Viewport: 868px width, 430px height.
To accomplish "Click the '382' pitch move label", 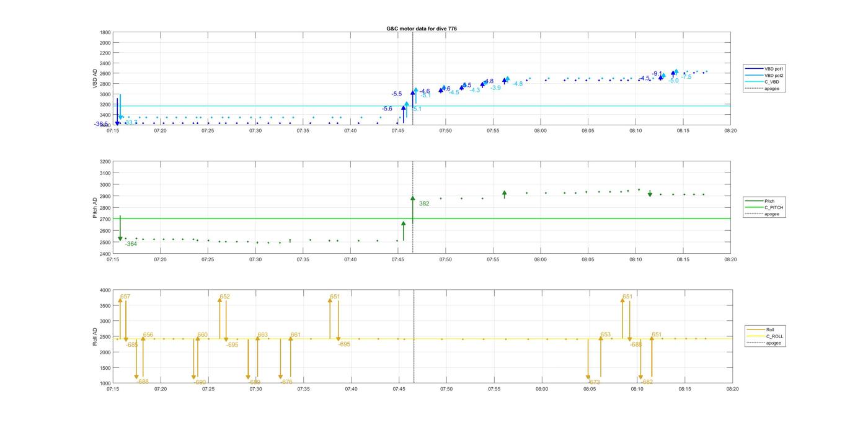I will (x=424, y=204).
